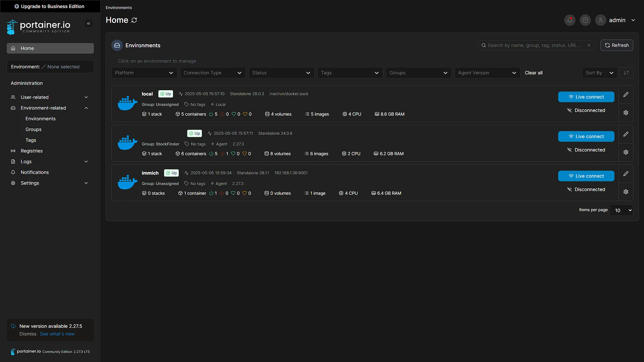Click the Home house icon in sidebar
Viewport: 644px width, 362px height.
(x=13, y=48)
